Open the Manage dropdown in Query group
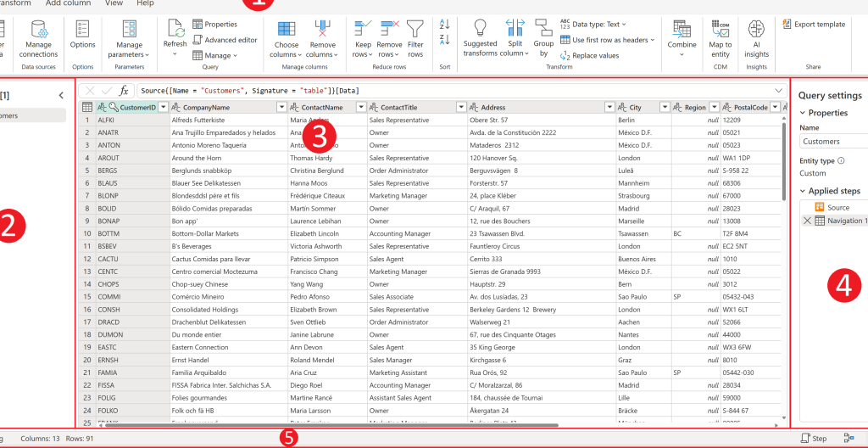This screenshot has height=448, width=868. [x=214, y=55]
